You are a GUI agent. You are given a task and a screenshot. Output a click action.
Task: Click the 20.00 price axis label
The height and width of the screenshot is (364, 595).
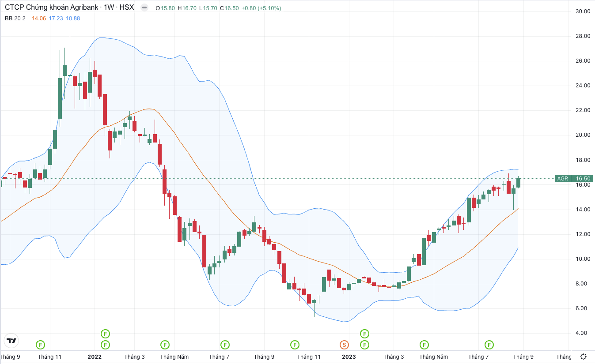(x=583, y=135)
